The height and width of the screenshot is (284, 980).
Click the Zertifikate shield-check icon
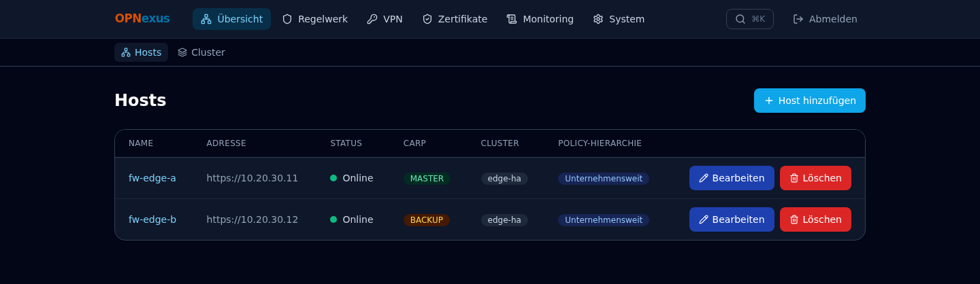(x=427, y=19)
